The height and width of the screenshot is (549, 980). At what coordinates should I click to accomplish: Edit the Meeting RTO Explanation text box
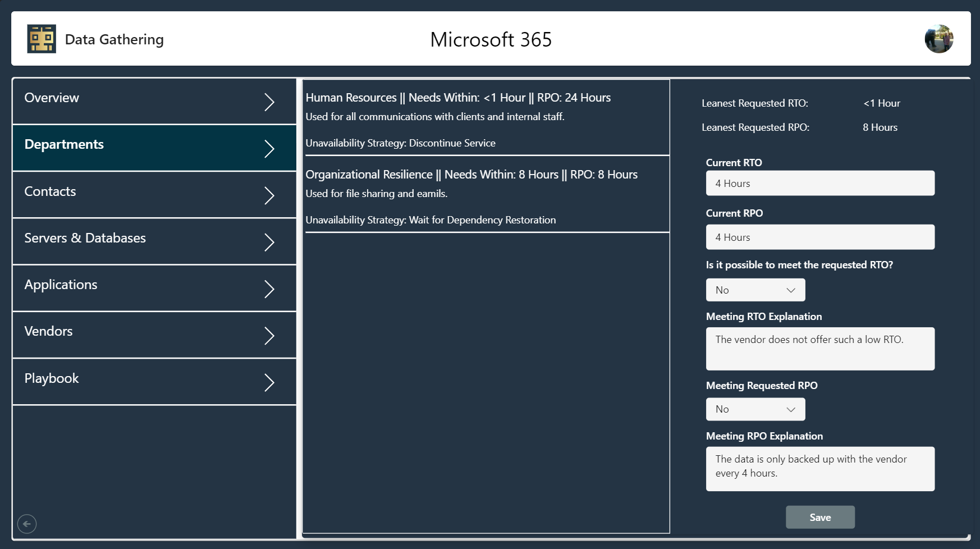pyautogui.click(x=820, y=349)
